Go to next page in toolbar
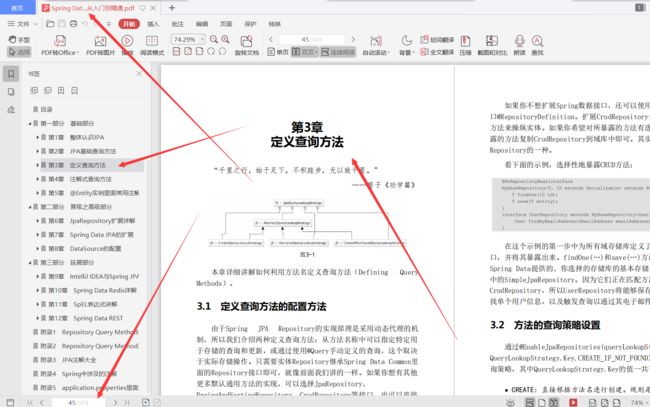Viewport: 650px width, 407px height. (x=353, y=39)
